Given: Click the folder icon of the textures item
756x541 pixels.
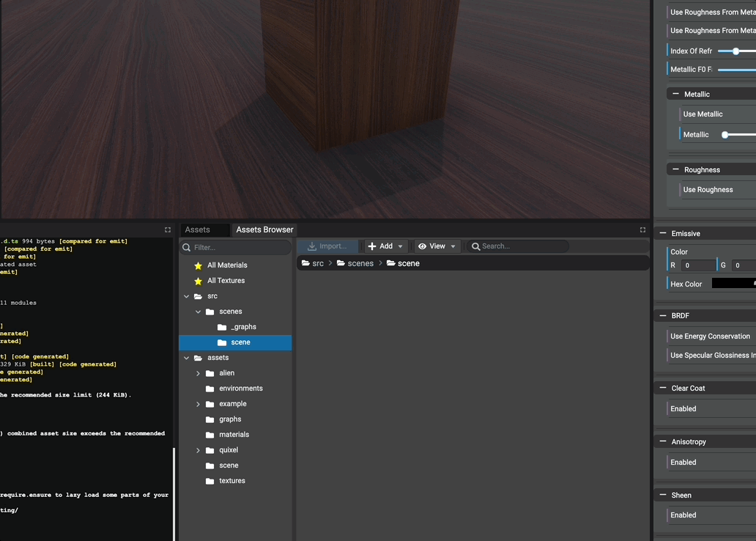Looking at the screenshot, I should (x=210, y=481).
